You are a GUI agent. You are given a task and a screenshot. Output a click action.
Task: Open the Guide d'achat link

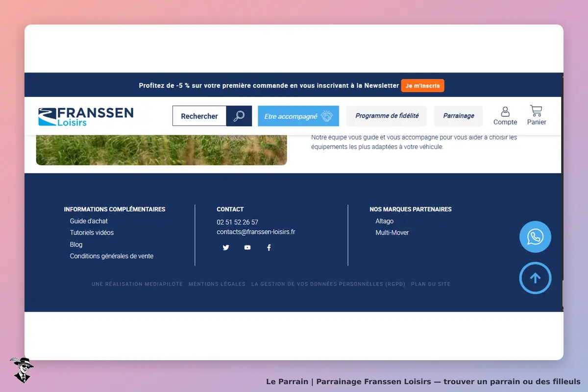pos(89,221)
